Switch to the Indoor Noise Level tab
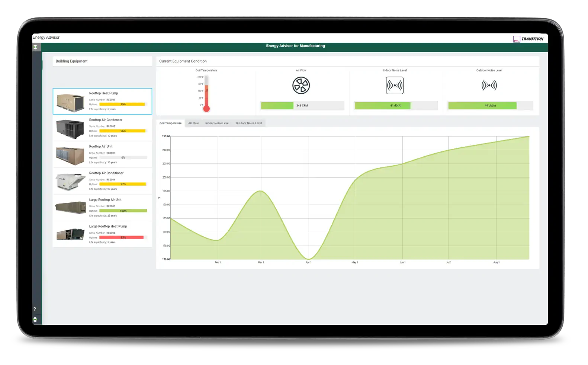The width and height of the screenshot is (588, 365). coord(217,123)
